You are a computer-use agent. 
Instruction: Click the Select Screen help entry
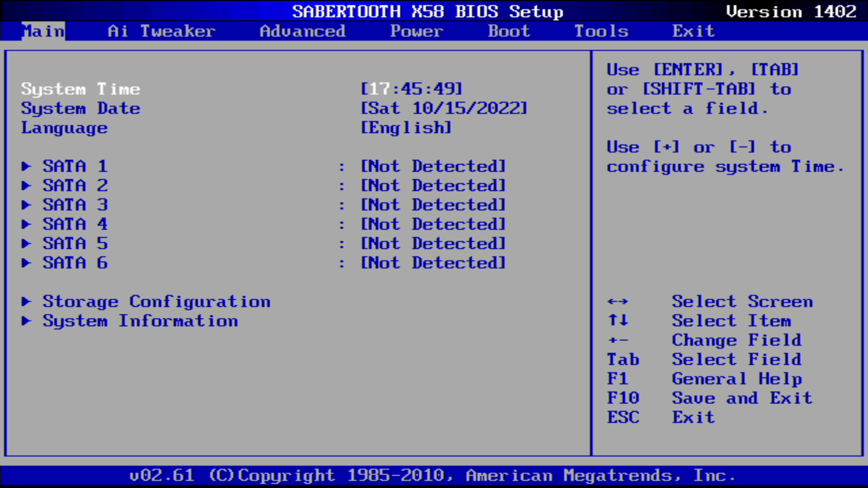click(743, 302)
